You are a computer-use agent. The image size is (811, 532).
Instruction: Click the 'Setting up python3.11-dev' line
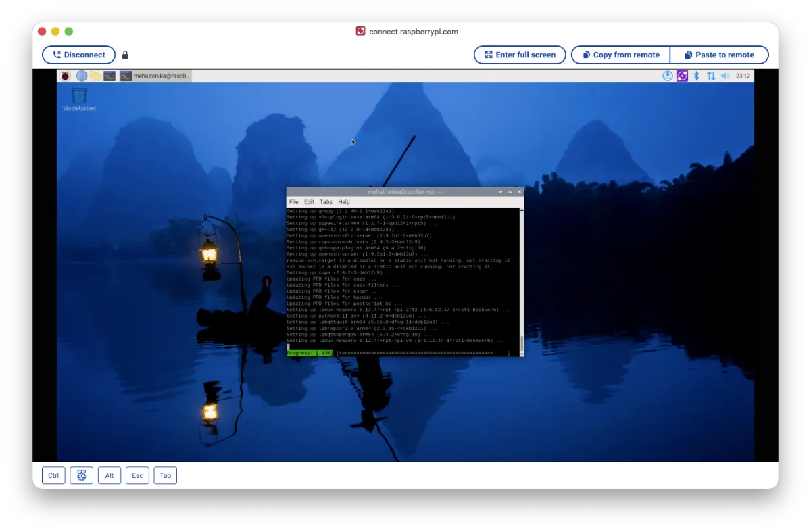[356, 316]
